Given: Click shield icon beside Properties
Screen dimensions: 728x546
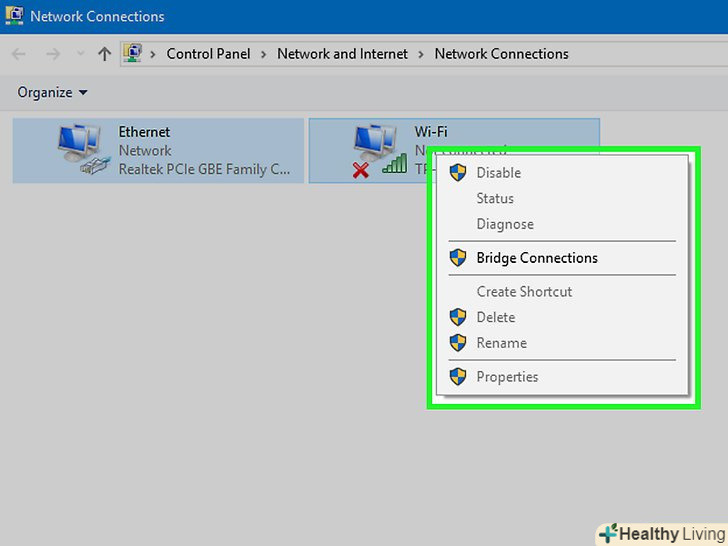Looking at the screenshot, I should pos(458,377).
